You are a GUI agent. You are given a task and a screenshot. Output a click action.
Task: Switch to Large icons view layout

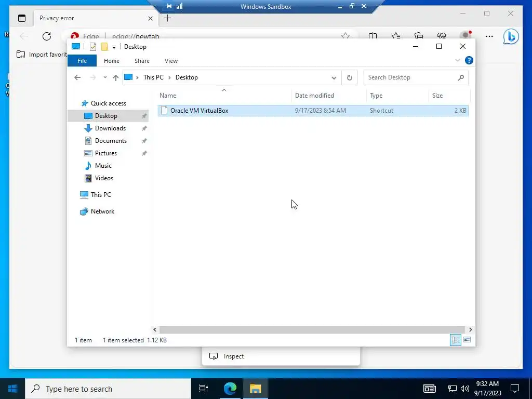pos(467,340)
